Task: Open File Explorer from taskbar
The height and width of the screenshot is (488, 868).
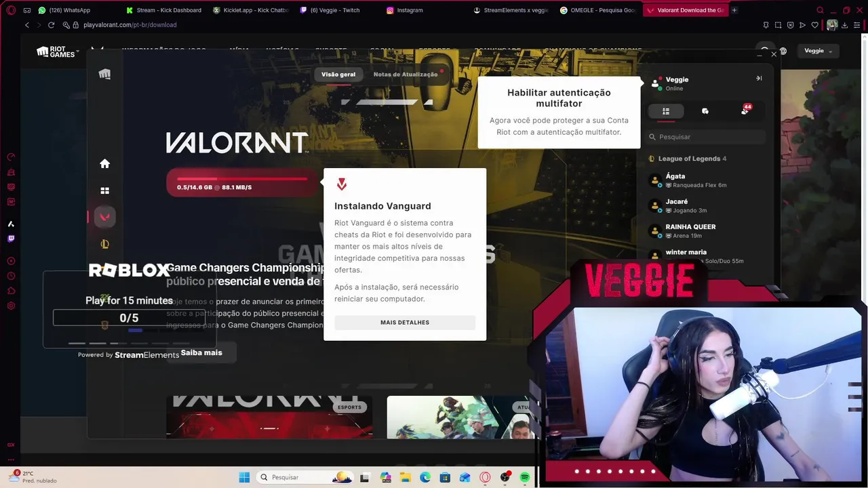Action: 406,477
